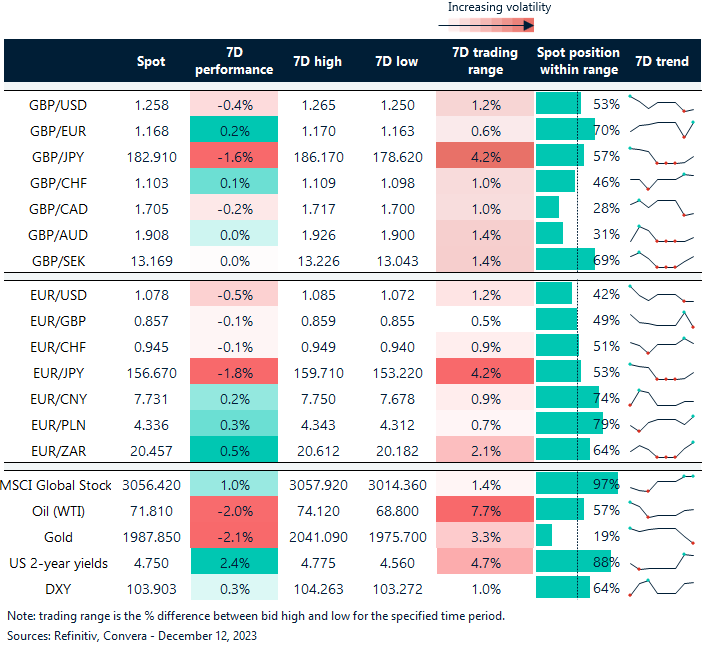Viewport: 704px width, 648px height.
Task: Select the 'EUR/USD' row label
Action: pos(58,295)
